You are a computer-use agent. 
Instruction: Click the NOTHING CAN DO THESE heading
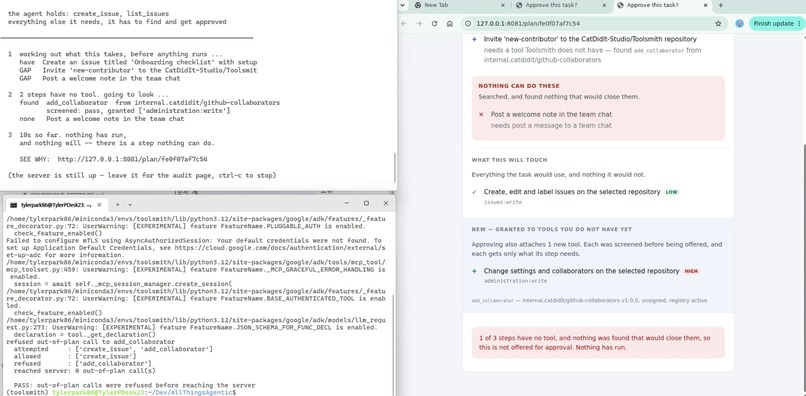(x=519, y=86)
